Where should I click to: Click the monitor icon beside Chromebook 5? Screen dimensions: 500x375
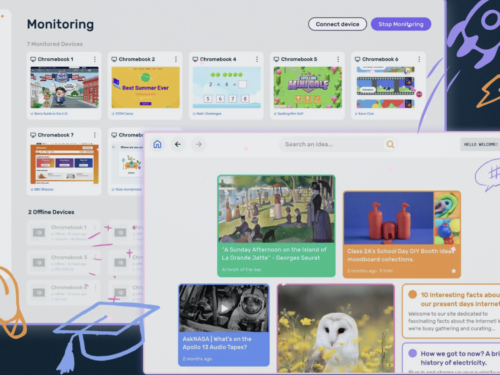point(276,59)
